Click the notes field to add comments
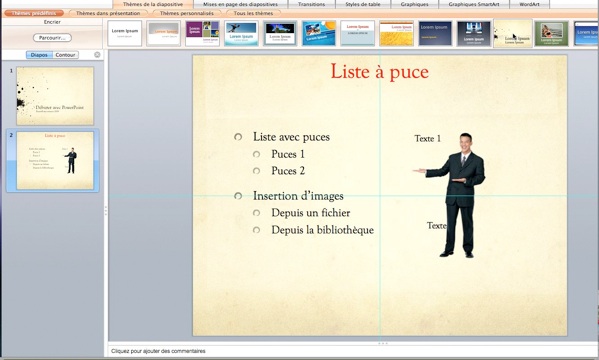 353,351
